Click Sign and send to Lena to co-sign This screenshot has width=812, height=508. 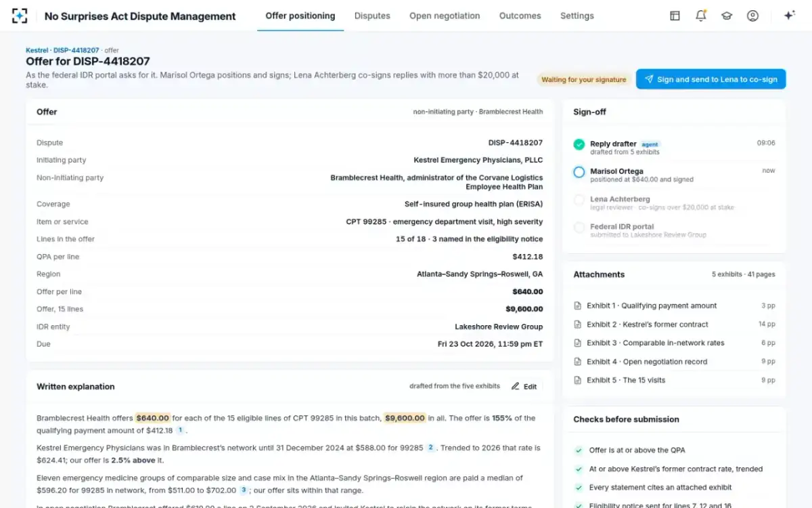710,79
